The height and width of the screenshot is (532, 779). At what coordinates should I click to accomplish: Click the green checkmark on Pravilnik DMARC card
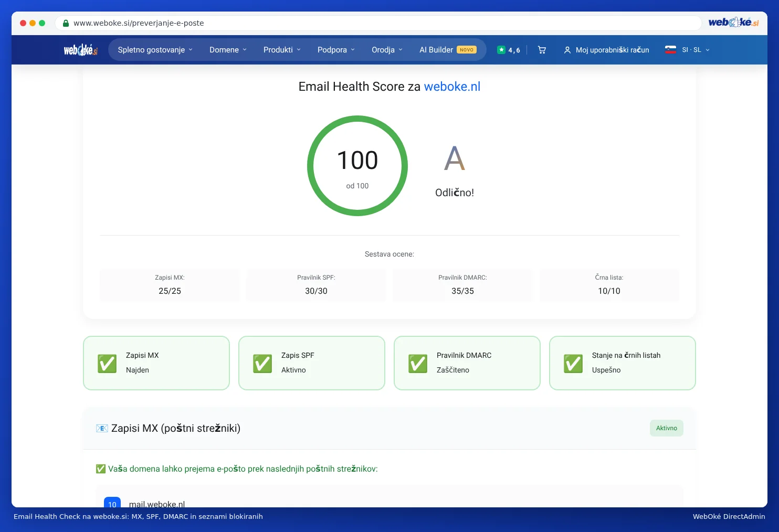418,363
